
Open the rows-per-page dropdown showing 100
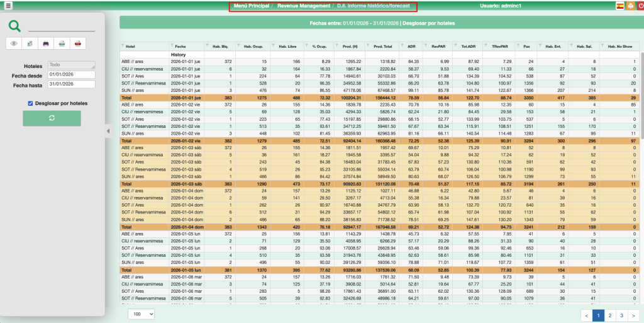pos(142,314)
